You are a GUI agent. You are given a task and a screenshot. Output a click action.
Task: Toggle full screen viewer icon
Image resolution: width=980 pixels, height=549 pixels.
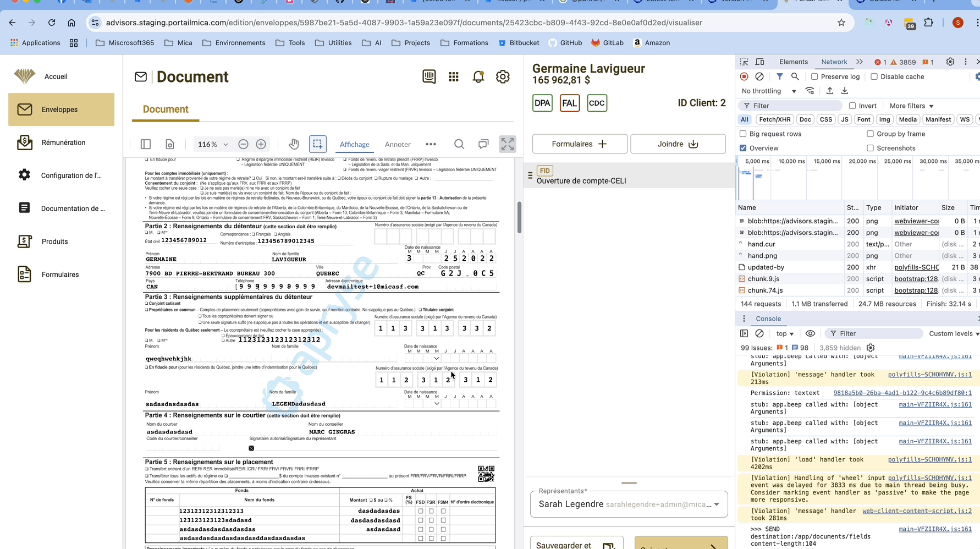pos(508,144)
